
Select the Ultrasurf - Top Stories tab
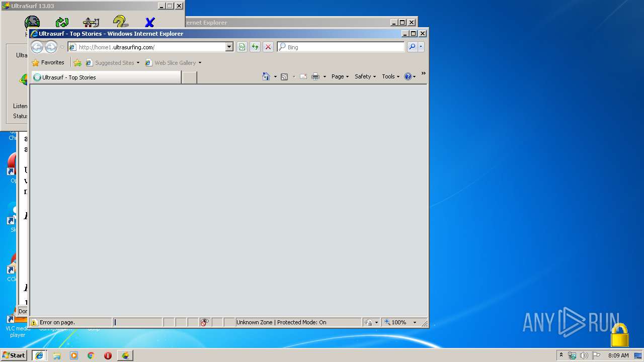coord(106,77)
